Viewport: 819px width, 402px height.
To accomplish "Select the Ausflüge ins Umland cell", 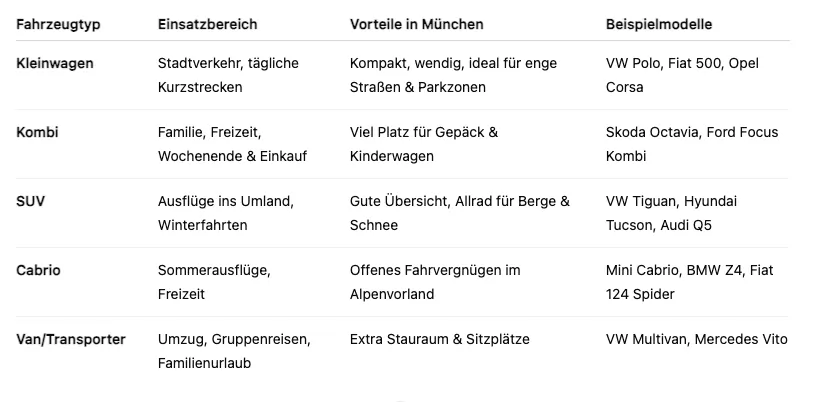I will click(x=225, y=213).
